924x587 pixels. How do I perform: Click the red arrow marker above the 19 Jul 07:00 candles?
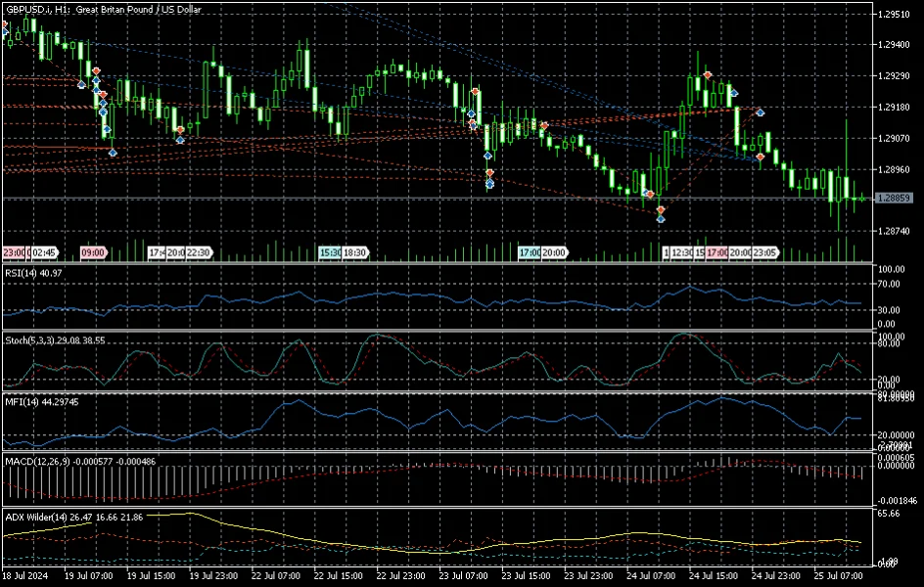(96, 71)
